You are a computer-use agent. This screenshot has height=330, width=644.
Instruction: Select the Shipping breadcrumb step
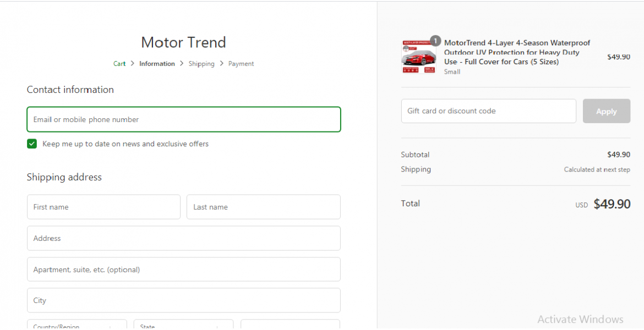[x=201, y=64]
